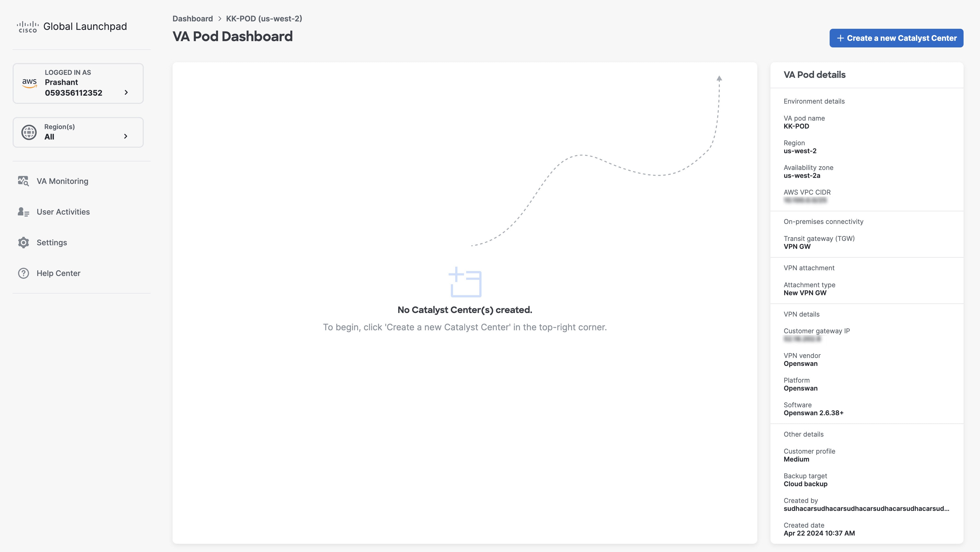The image size is (980, 552).
Task: Expand the logged in account chevron
Action: coord(126,93)
